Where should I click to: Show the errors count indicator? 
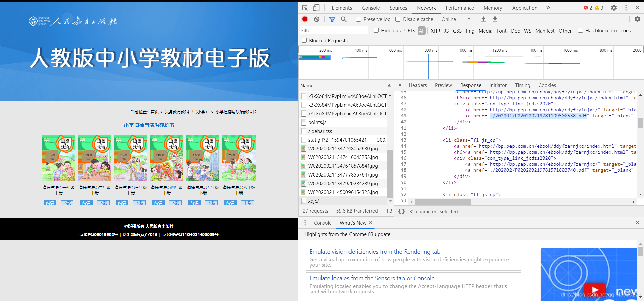(588, 8)
